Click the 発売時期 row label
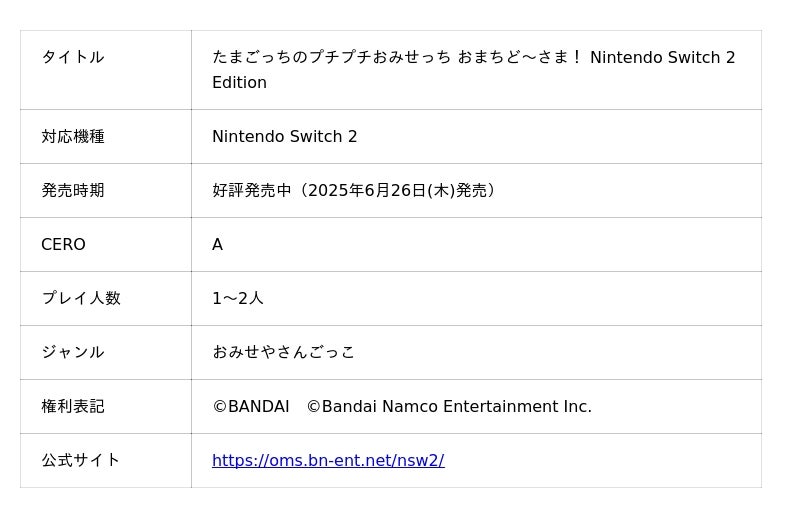 point(73,190)
